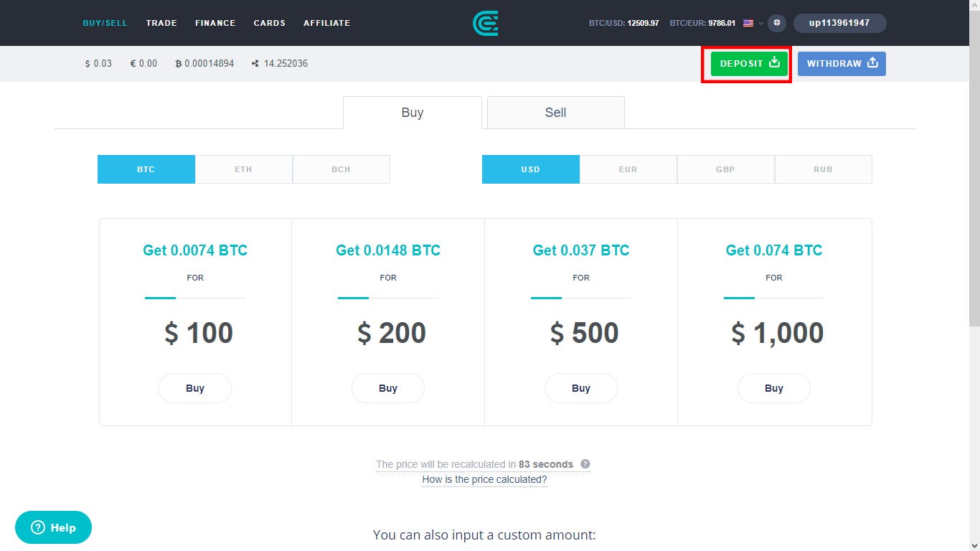Select RUB as the payment currency
Viewport: 980px width, 551px height.
coord(823,169)
